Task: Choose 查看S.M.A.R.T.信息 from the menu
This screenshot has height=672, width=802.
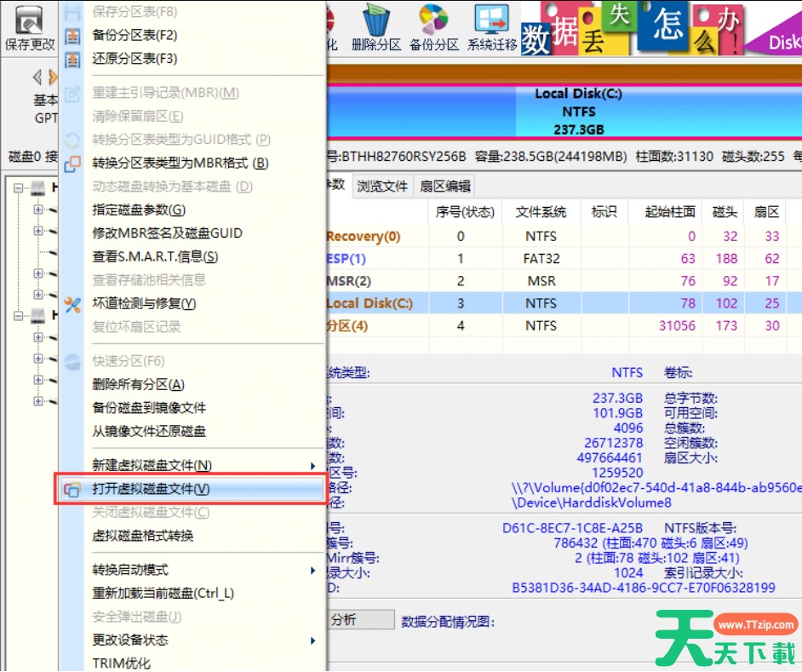Action: pyautogui.click(x=155, y=257)
